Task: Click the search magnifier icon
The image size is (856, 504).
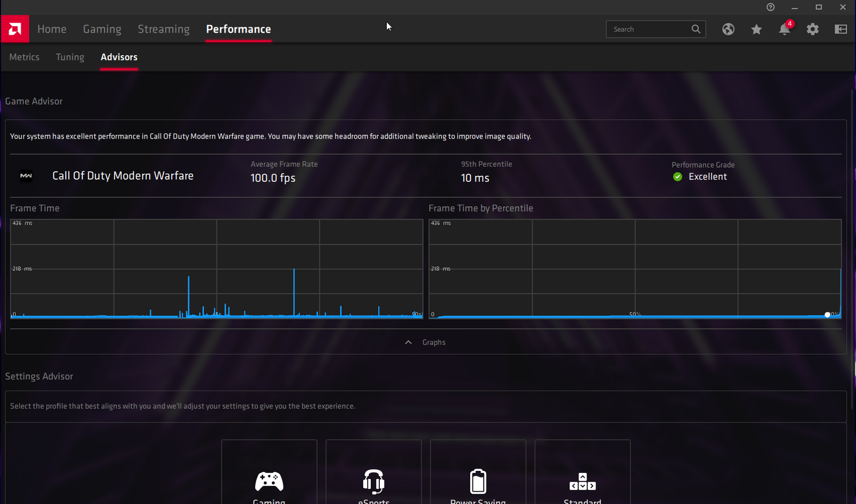Action: point(696,29)
